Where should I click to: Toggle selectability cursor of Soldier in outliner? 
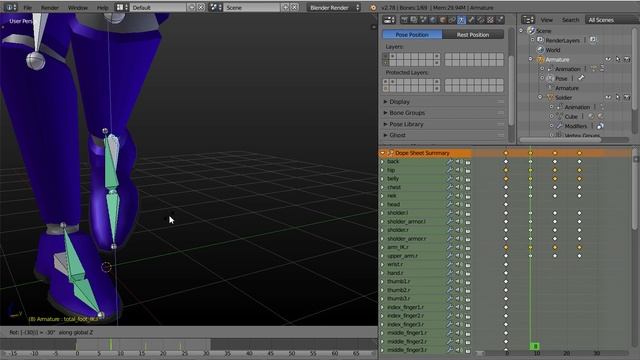point(618,98)
